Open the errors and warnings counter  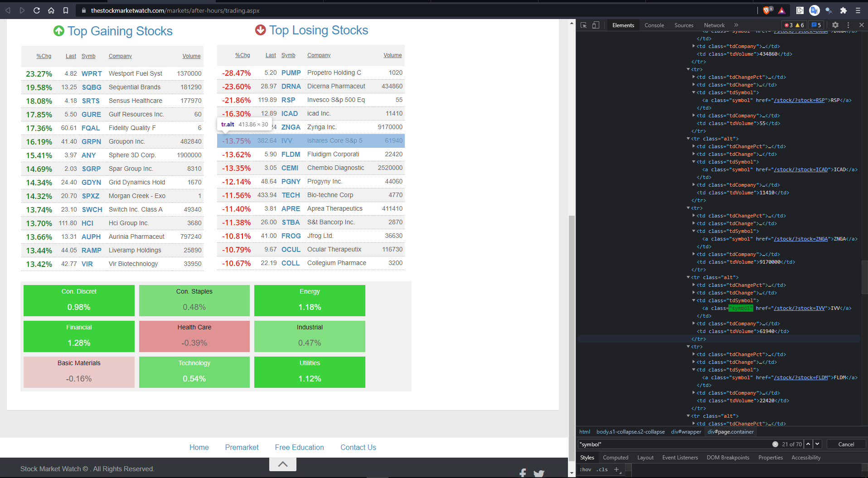[794, 25]
